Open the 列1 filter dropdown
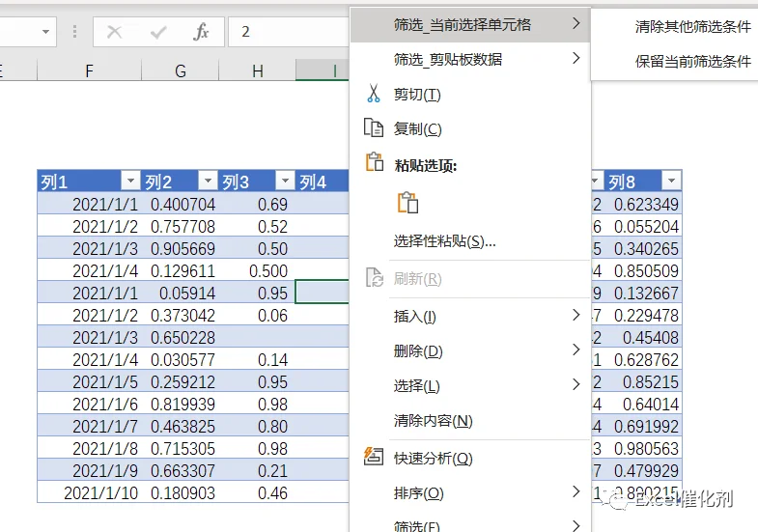This screenshot has width=758, height=532. click(x=130, y=181)
